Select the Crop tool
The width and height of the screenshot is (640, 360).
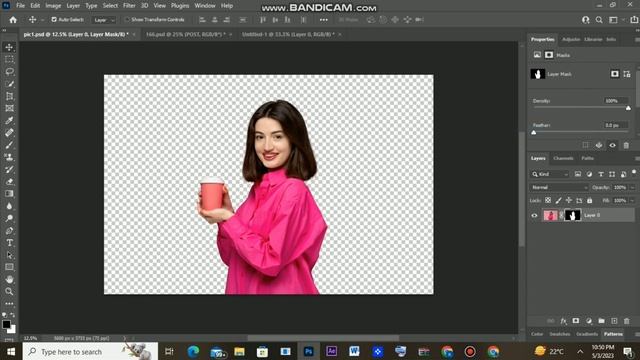[9, 96]
